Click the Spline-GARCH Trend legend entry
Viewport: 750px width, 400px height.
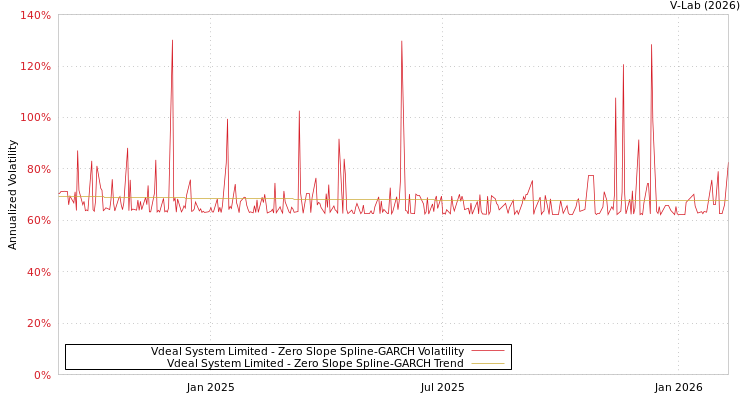(x=315, y=363)
